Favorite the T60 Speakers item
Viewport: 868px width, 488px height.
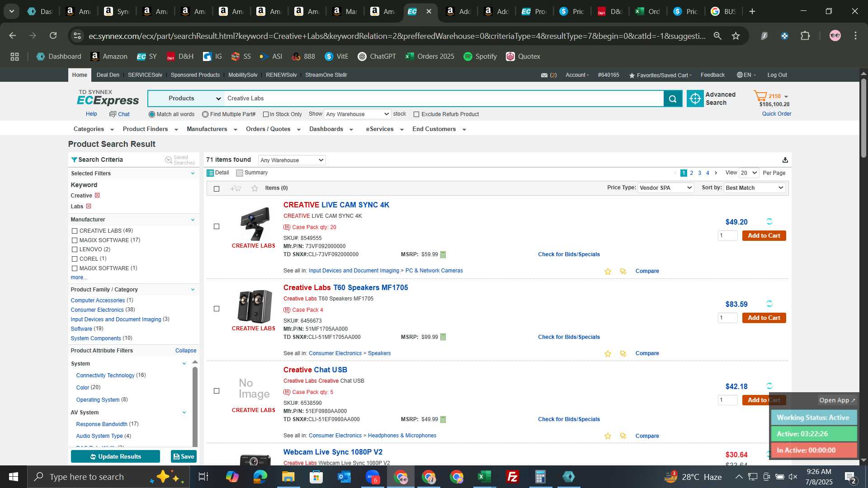[608, 354]
